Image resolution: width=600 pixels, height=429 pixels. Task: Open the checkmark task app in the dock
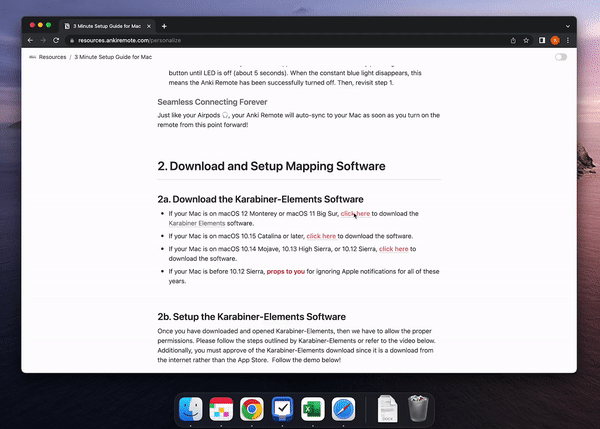point(282,409)
